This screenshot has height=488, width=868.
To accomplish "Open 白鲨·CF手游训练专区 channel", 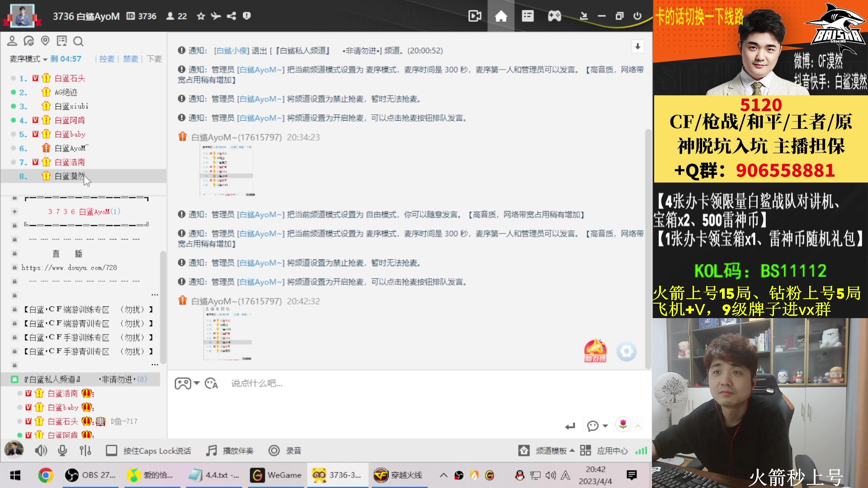I will [88, 338].
